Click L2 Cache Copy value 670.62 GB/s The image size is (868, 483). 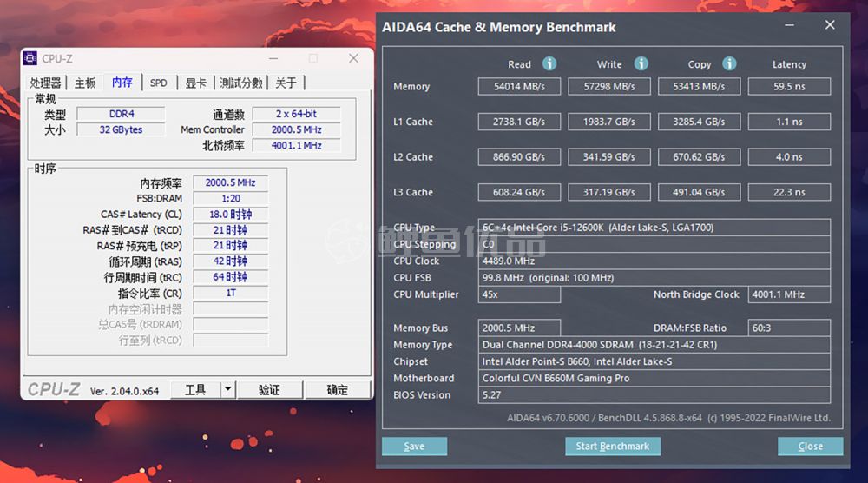pyautogui.click(x=699, y=156)
